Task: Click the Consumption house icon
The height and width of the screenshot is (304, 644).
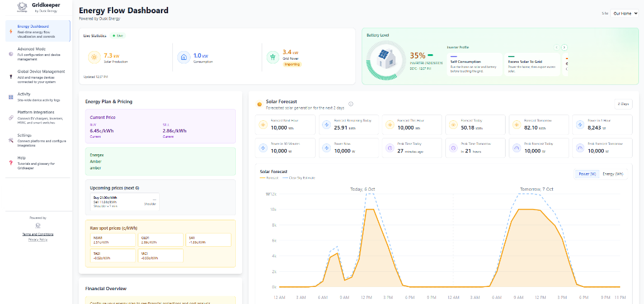Action: pyautogui.click(x=184, y=57)
